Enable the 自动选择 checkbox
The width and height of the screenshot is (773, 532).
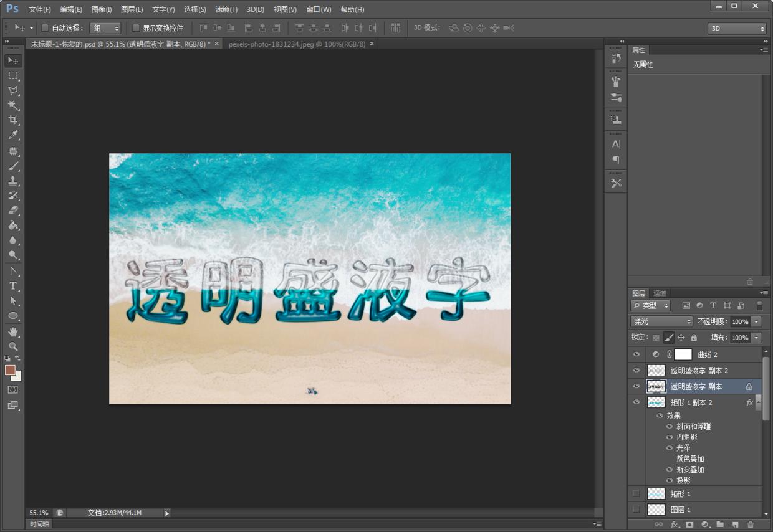coord(44,27)
